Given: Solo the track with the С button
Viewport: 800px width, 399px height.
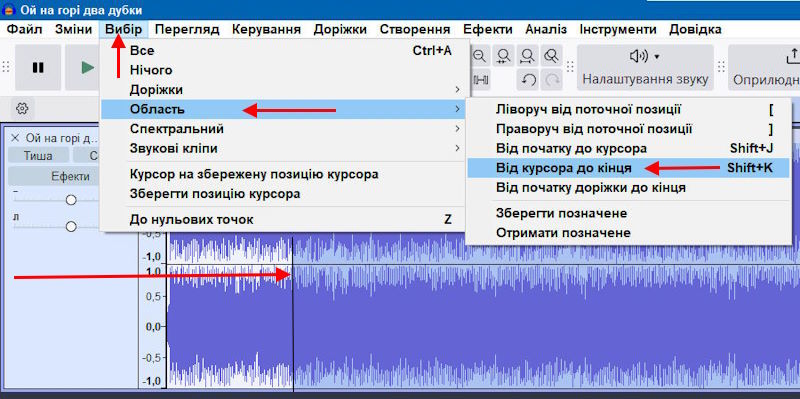Looking at the screenshot, I should coord(87,156).
